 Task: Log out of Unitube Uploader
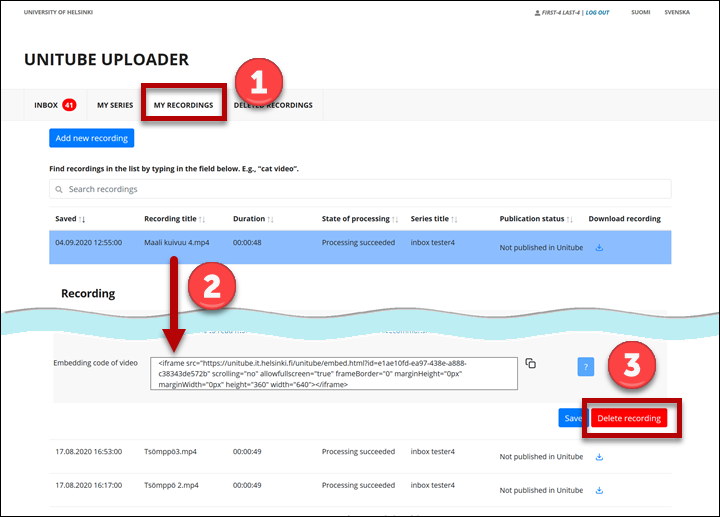tap(597, 13)
